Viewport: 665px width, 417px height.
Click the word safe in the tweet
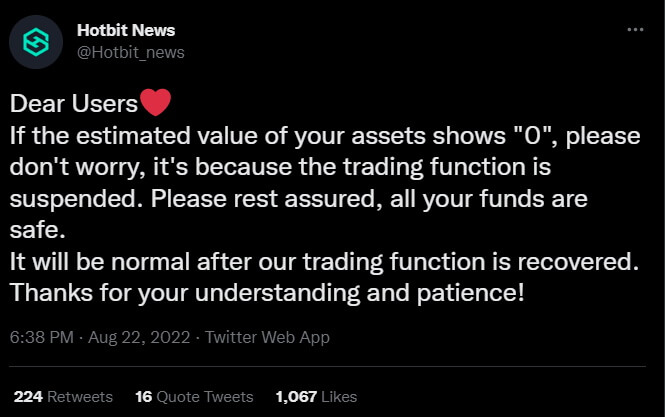(x=37, y=230)
